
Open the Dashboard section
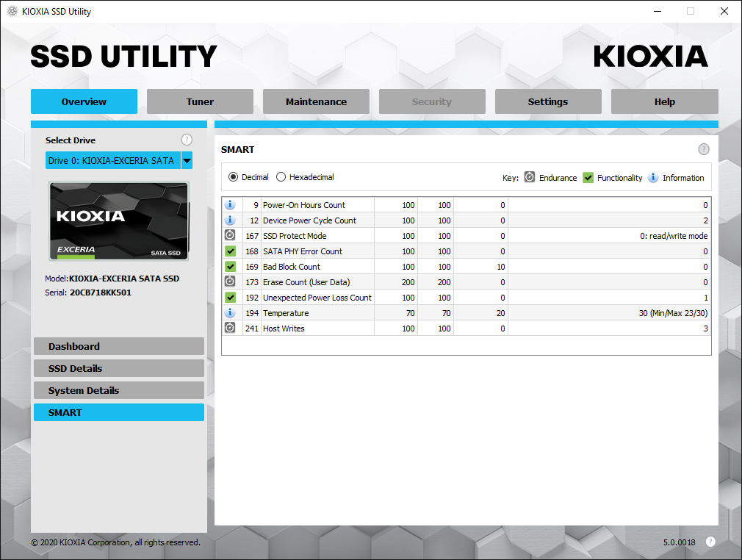[119, 346]
